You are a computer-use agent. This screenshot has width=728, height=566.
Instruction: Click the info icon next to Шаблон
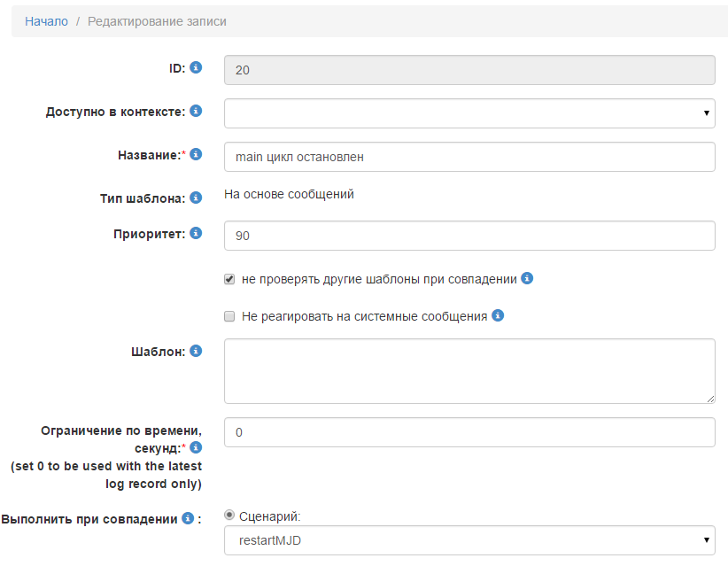pyautogui.click(x=196, y=351)
